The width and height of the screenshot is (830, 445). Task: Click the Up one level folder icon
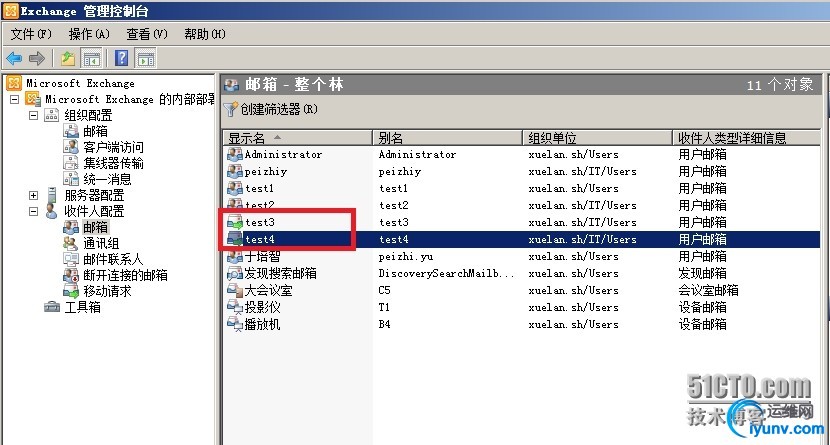(68, 58)
